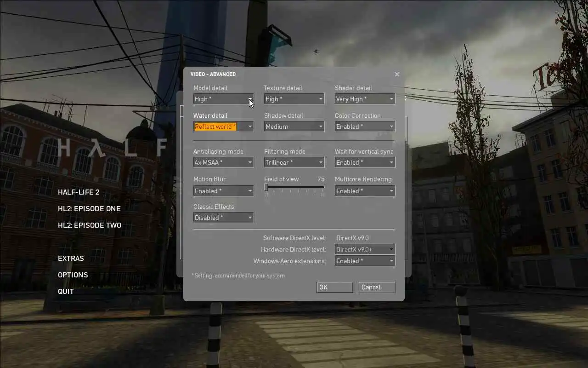Viewport: 588px width, 368px height.
Task: Click the VIDEO - ADVANCED dialog title
Action: tap(213, 74)
